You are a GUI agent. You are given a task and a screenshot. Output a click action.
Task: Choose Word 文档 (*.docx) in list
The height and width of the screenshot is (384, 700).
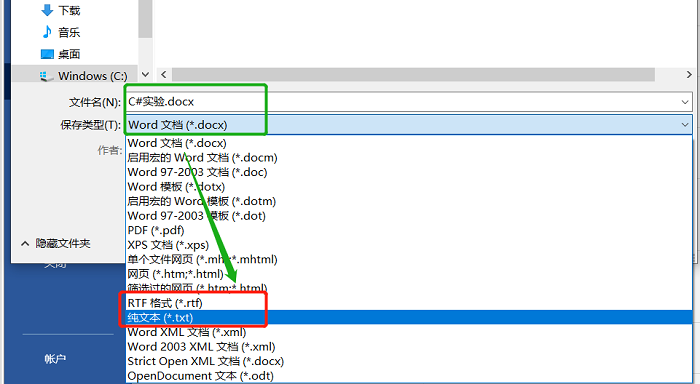coord(409,143)
